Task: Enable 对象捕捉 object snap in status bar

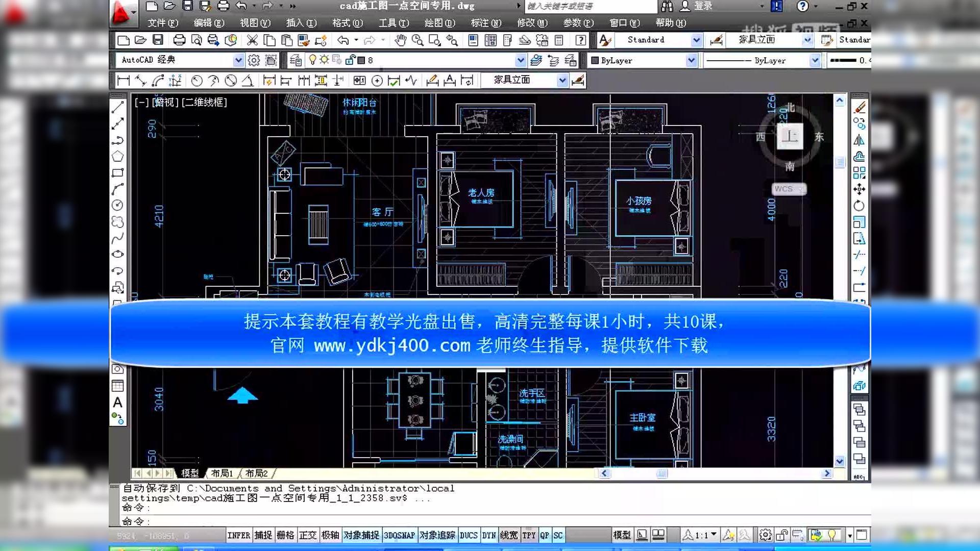Action: click(x=362, y=535)
